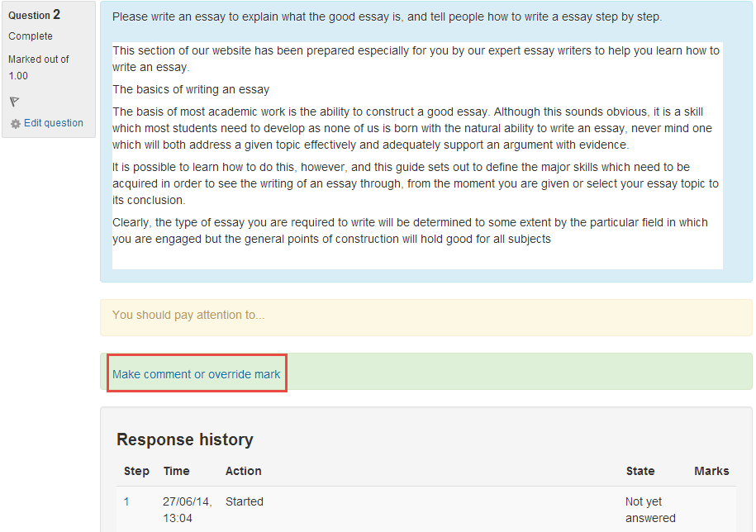Click the Complete status text

tap(31, 36)
